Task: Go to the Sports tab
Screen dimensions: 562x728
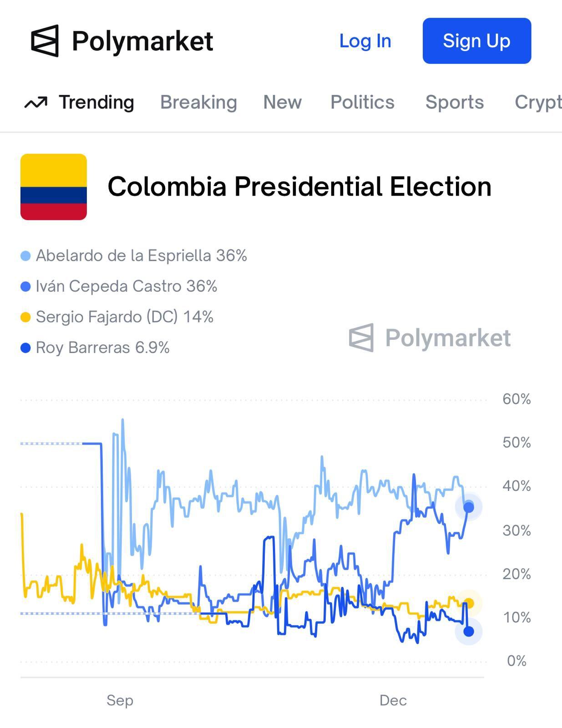Action: [x=454, y=102]
